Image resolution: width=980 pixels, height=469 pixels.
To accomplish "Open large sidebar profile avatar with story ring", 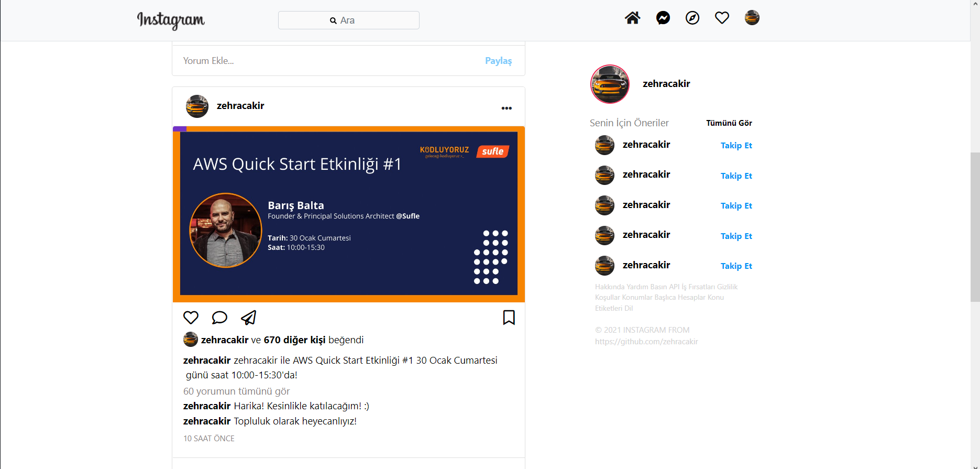I will pos(610,84).
